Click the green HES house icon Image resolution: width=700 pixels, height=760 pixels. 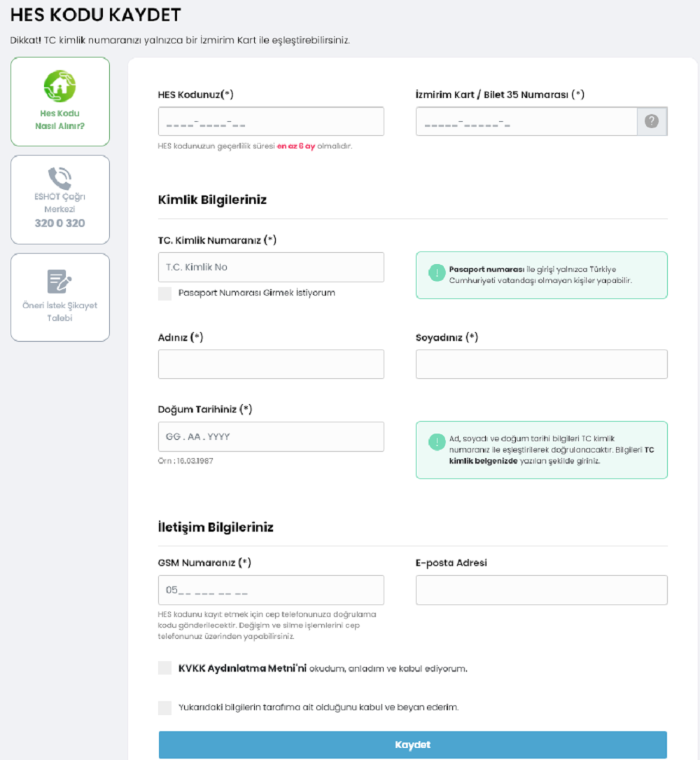tap(59, 85)
